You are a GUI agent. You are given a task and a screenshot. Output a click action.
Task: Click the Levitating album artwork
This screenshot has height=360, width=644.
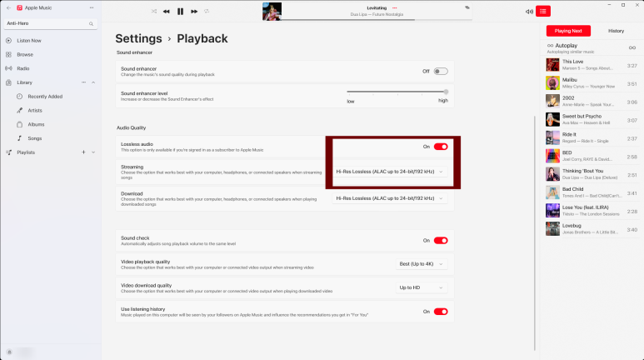coord(272,12)
